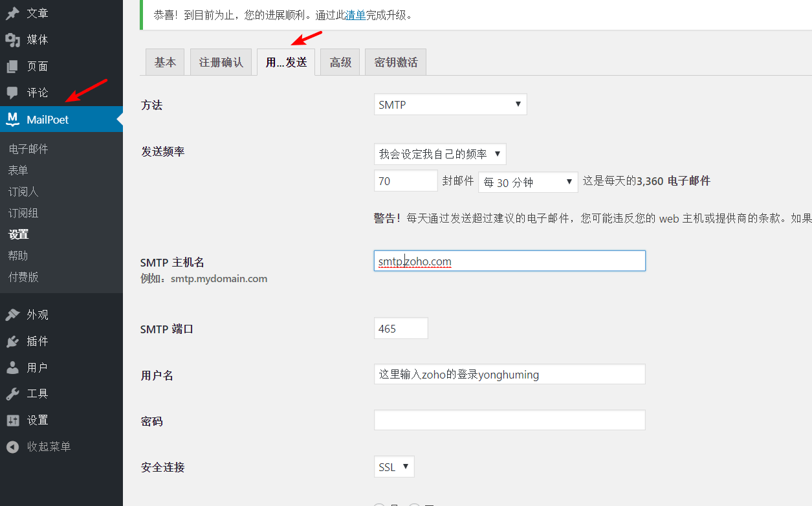Open the 密钥激活 tab
The image size is (812, 506).
click(395, 62)
